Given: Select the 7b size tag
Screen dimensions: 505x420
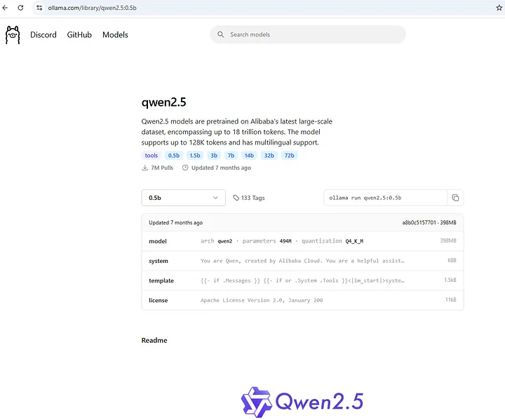Looking at the screenshot, I should coord(231,156).
